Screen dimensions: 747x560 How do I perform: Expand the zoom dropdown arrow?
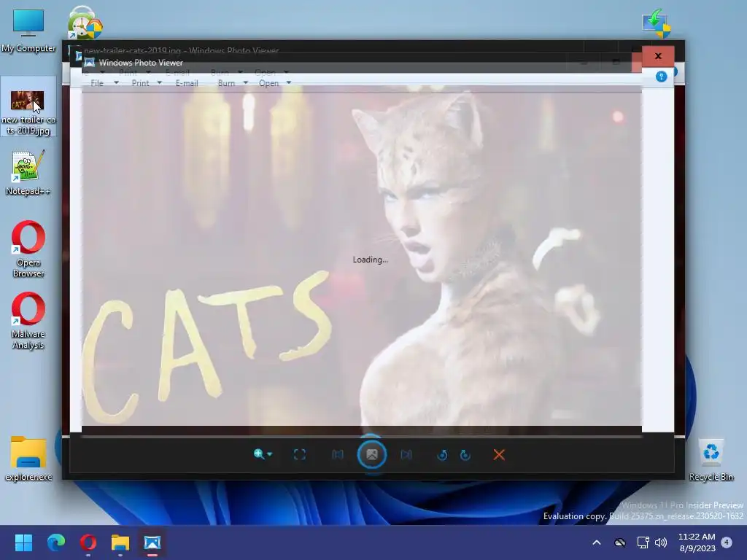coord(270,454)
